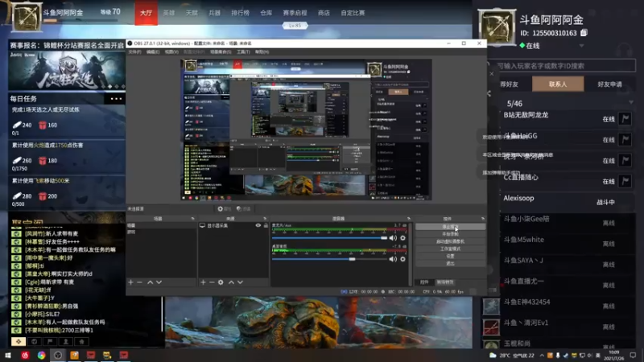
Task: Select person chat channel icon
Action: [66, 341]
